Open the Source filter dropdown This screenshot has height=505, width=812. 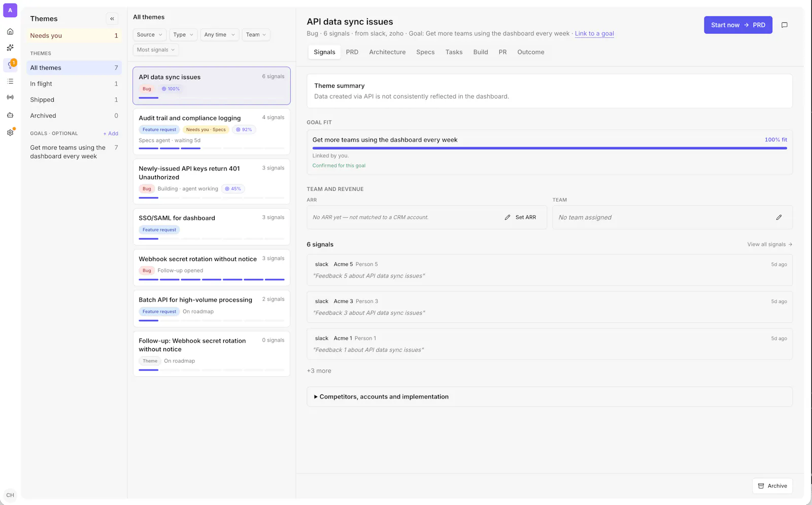click(x=149, y=35)
